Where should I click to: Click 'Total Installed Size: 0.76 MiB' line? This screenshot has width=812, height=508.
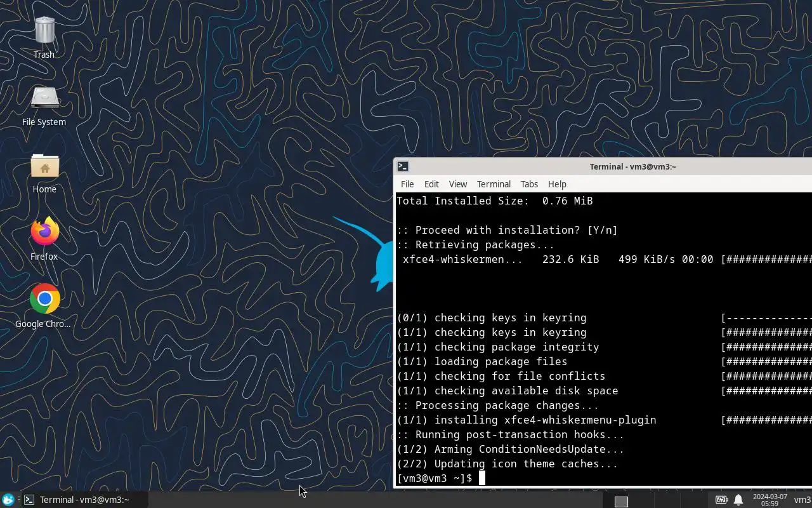click(x=495, y=201)
